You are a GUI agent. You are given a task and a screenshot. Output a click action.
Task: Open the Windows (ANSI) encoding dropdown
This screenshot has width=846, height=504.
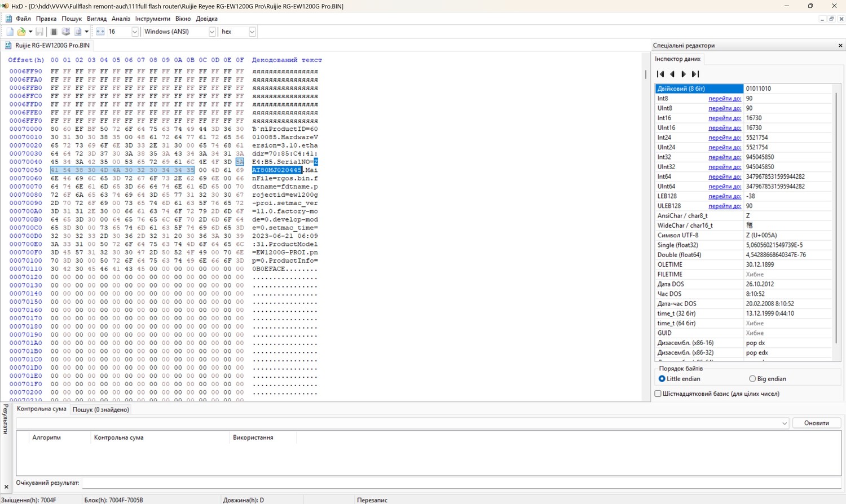[212, 32]
